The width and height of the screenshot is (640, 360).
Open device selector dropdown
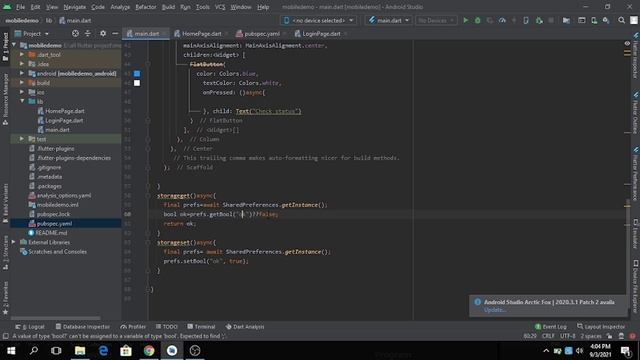tap(318, 20)
